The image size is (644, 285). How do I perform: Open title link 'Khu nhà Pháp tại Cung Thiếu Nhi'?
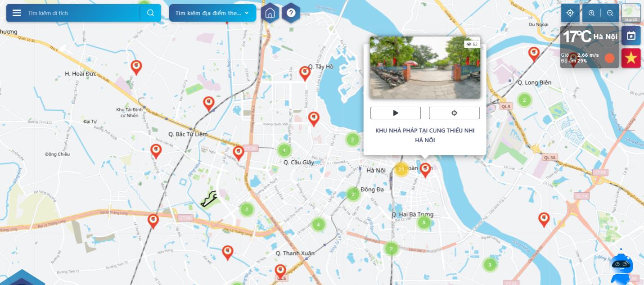pyautogui.click(x=425, y=135)
